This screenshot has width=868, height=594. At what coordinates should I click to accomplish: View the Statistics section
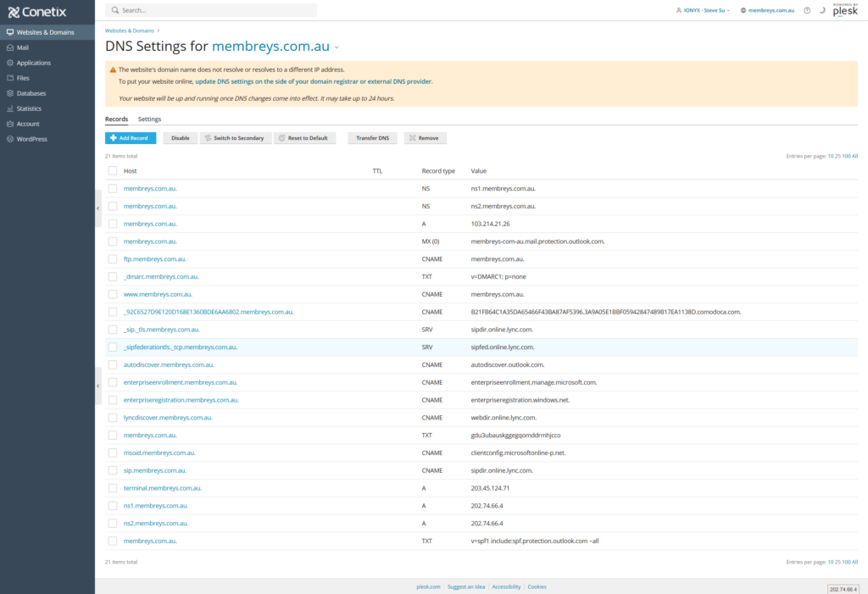[29, 108]
